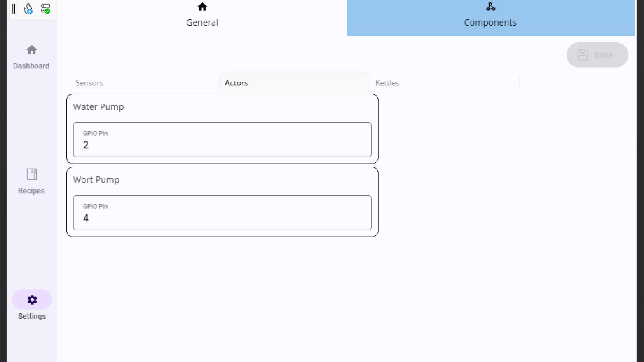
Task: Click the server connection status icon
Action: pos(46,9)
